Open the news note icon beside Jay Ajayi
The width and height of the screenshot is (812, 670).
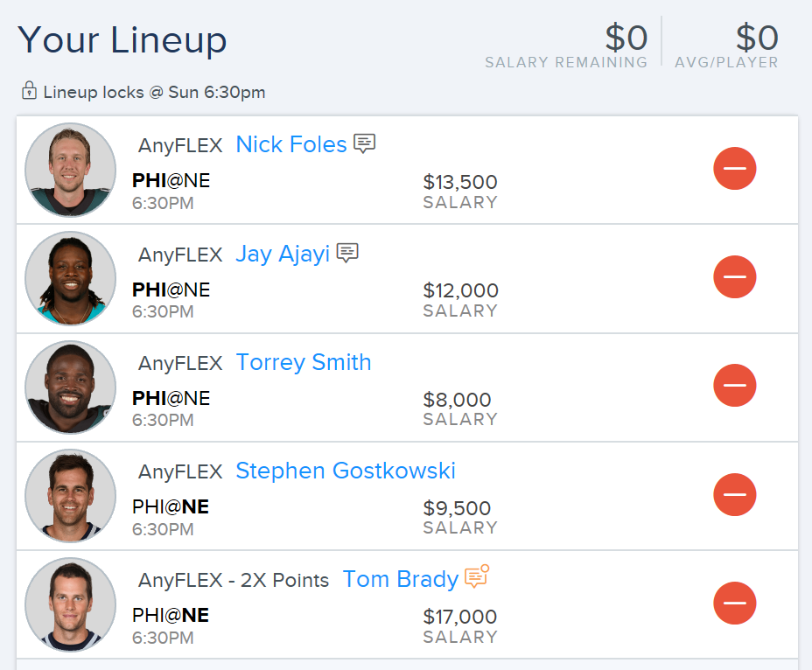(347, 253)
